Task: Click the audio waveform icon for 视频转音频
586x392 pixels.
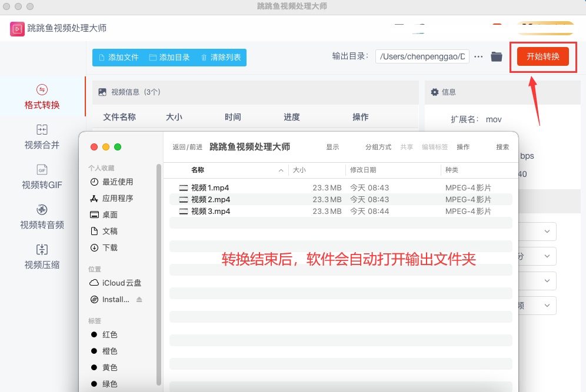Action: click(x=42, y=209)
